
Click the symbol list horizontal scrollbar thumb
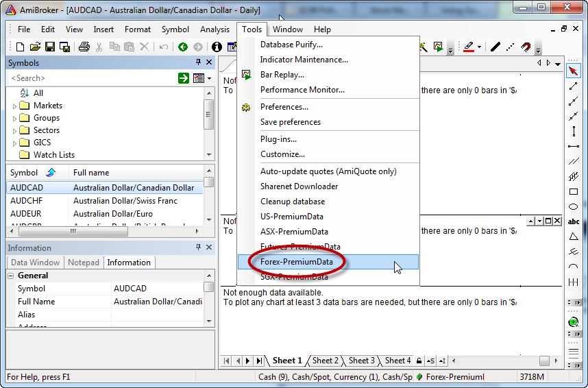click(x=73, y=232)
